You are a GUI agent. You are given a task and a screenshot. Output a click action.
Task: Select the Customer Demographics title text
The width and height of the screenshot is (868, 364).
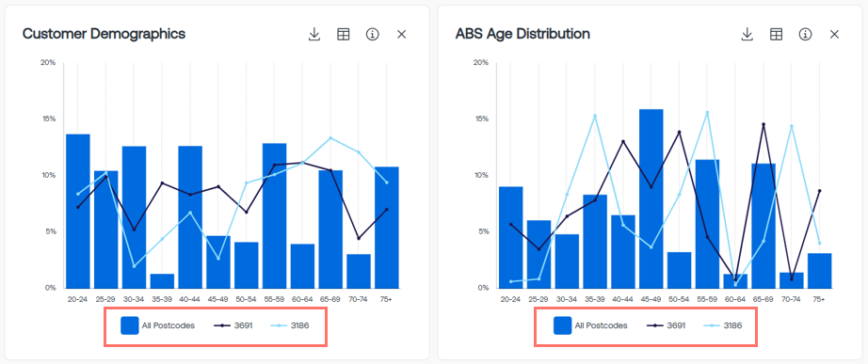(104, 34)
